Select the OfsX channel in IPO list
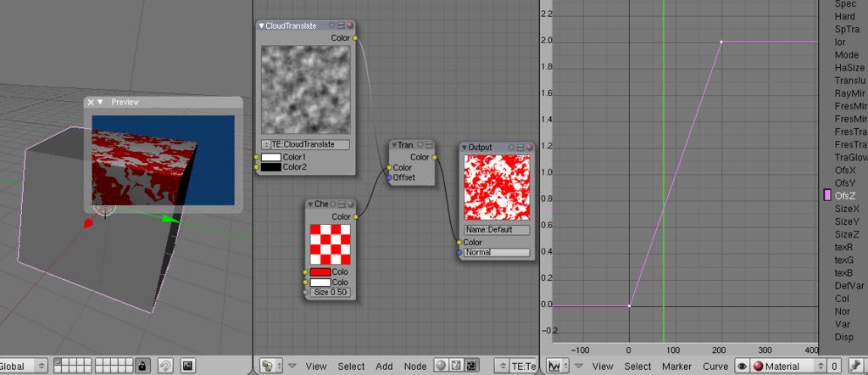The width and height of the screenshot is (868, 375). tap(845, 170)
